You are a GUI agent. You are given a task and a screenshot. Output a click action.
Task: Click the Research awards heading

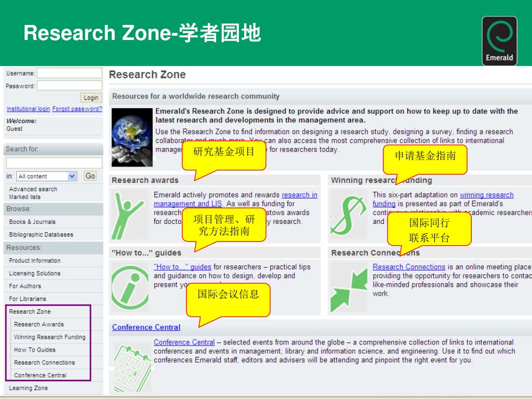click(145, 180)
